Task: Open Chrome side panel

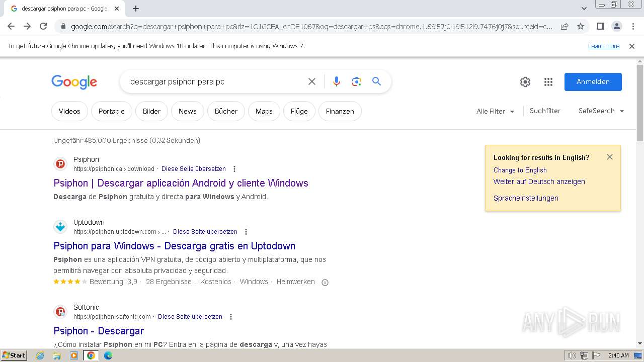Action: click(600, 27)
